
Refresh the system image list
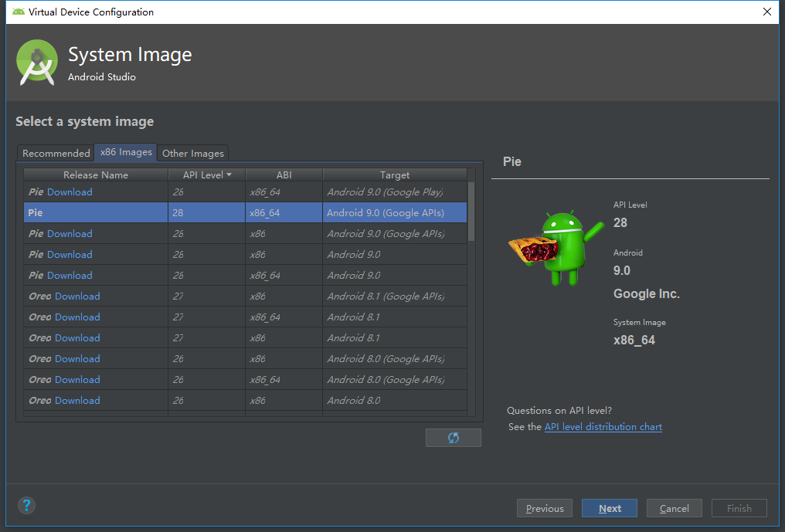pyautogui.click(x=453, y=438)
